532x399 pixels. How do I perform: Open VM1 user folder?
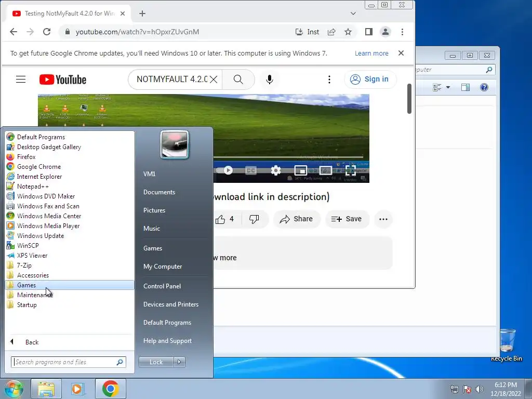coord(149,174)
